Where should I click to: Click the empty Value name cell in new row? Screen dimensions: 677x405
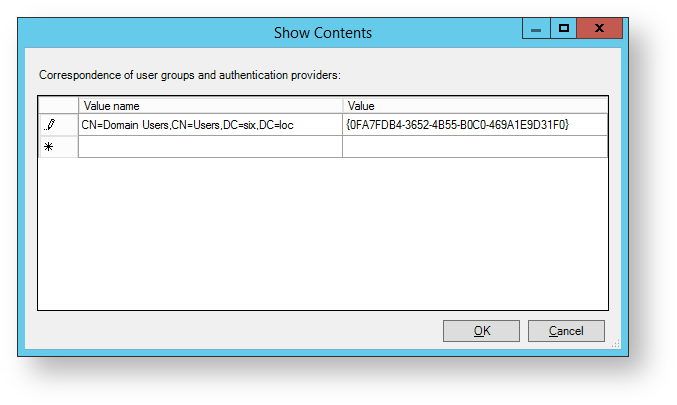210,147
